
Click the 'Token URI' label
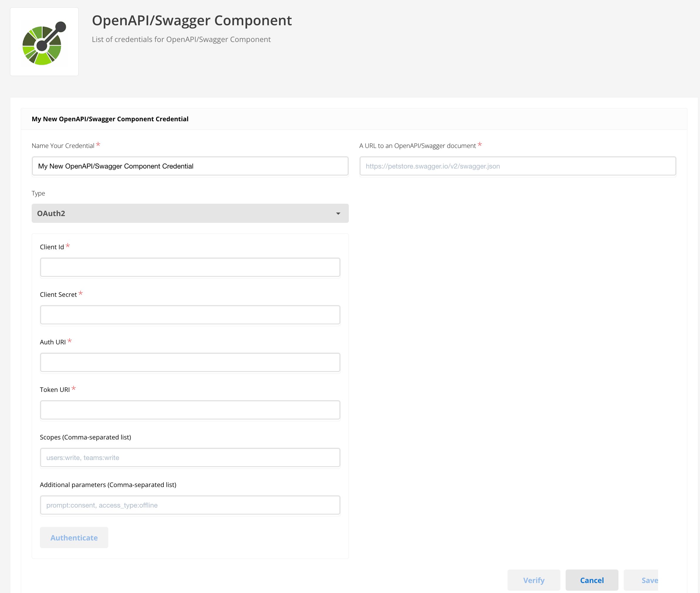pyautogui.click(x=55, y=390)
